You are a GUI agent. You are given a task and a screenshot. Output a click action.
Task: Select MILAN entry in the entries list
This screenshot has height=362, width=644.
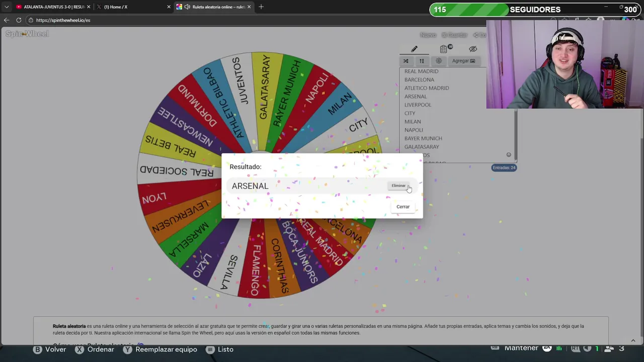(x=413, y=122)
